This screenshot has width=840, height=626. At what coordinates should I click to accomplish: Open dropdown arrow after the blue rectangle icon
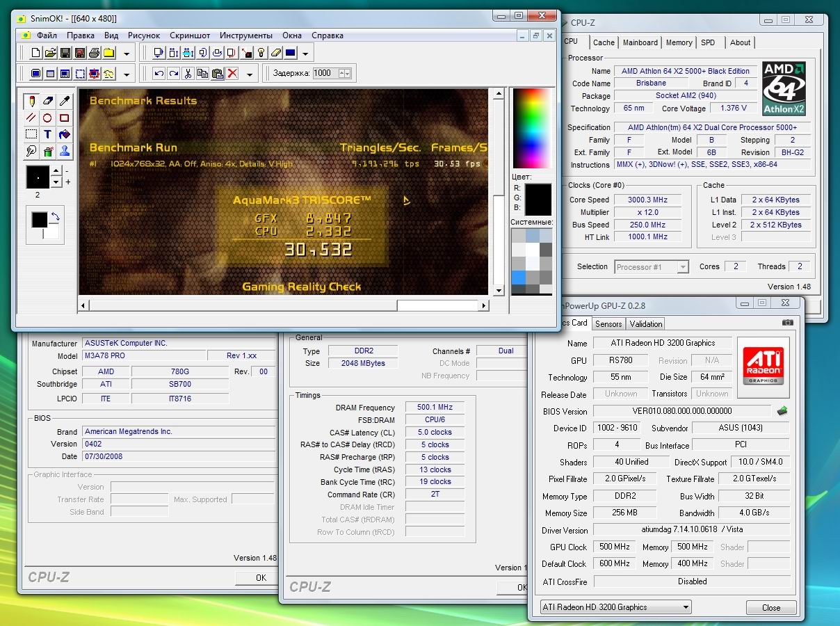tap(305, 54)
